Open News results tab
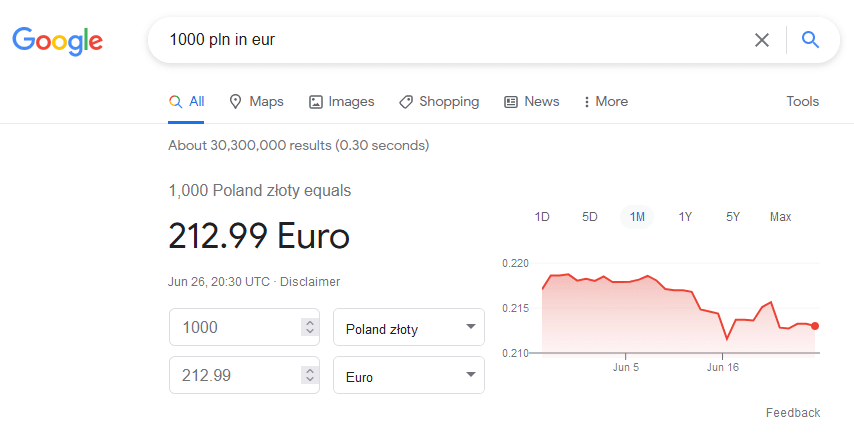The width and height of the screenshot is (854, 443). [x=532, y=101]
